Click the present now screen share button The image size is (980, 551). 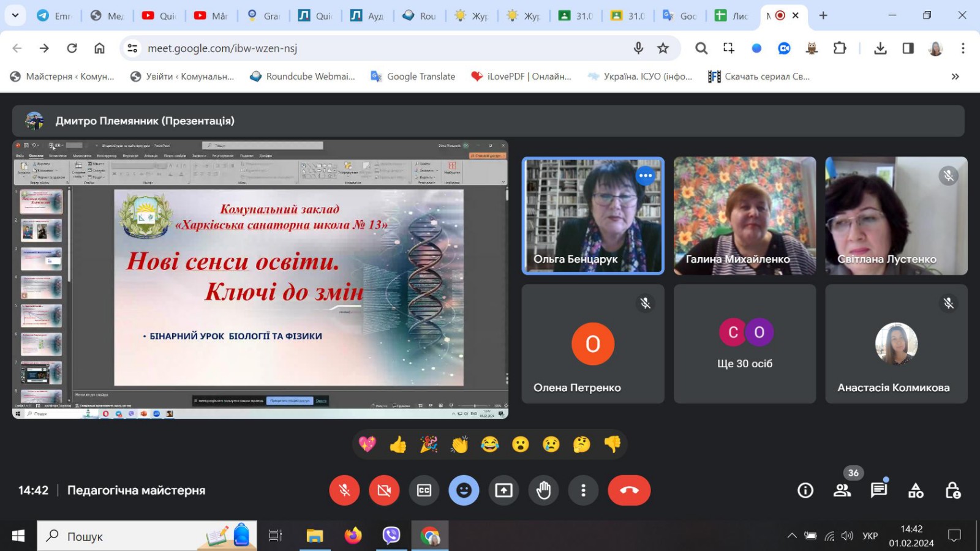click(x=503, y=490)
